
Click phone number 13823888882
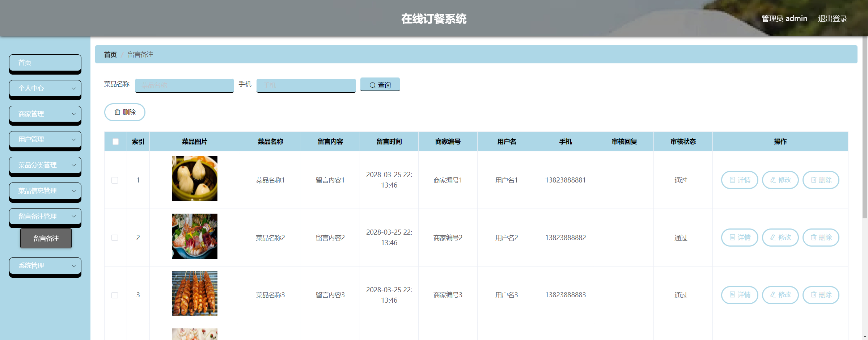pos(566,238)
